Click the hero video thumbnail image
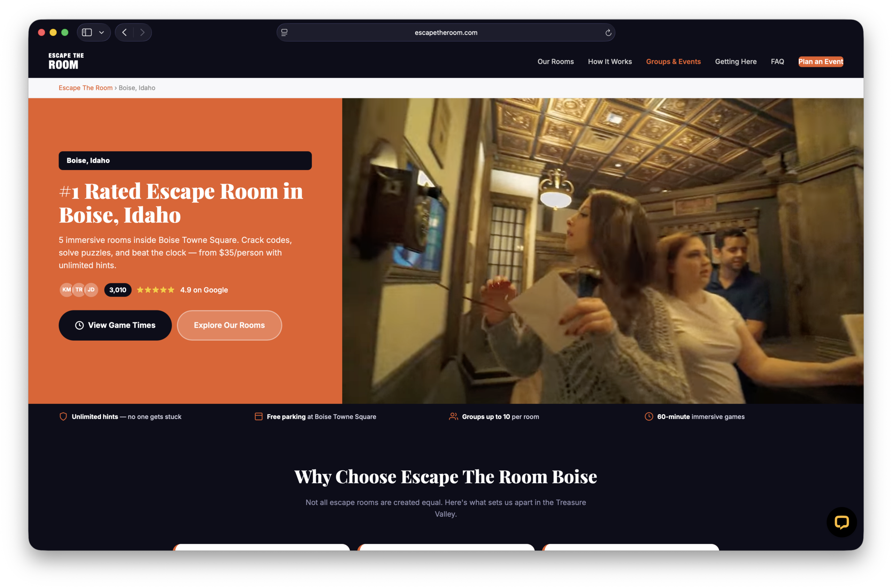Screen dimensions: 892x588 (602, 250)
